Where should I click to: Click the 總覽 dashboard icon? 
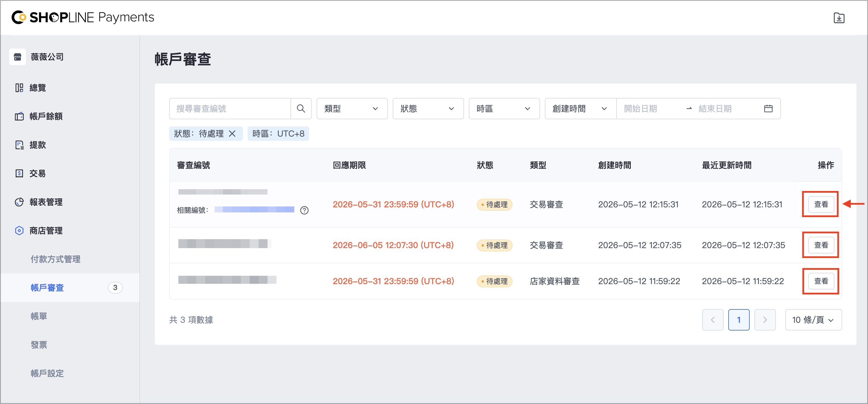pos(19,88)
